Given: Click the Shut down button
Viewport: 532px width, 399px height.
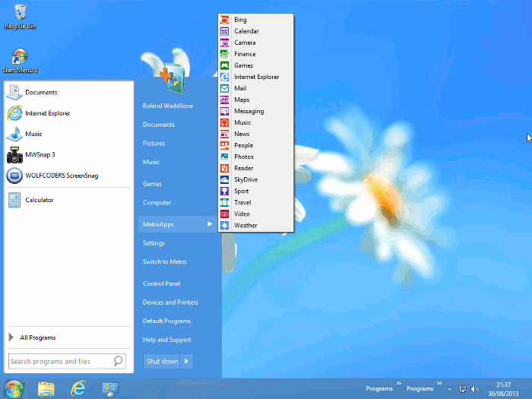Looking at the screenshot, I should coord(162,361).
